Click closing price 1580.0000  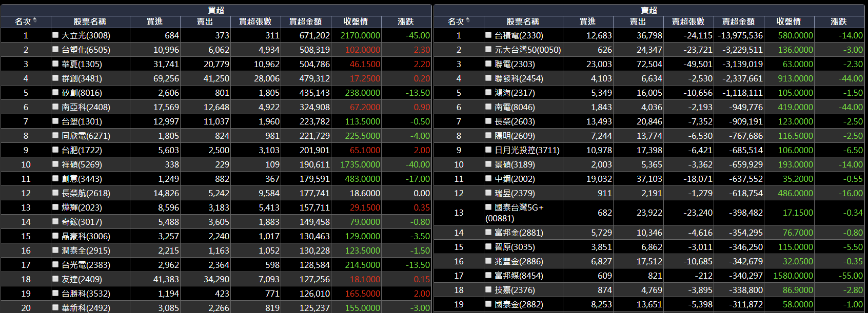793,276
